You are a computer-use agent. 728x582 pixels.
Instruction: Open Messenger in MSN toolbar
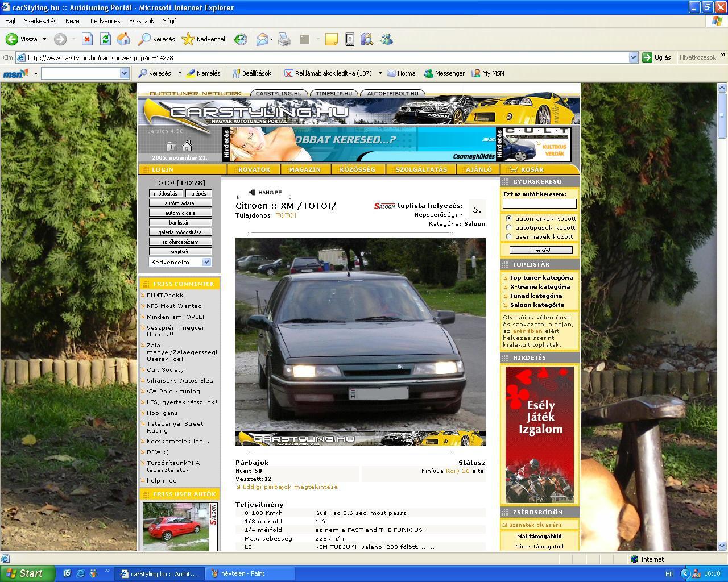pos(444,73)
